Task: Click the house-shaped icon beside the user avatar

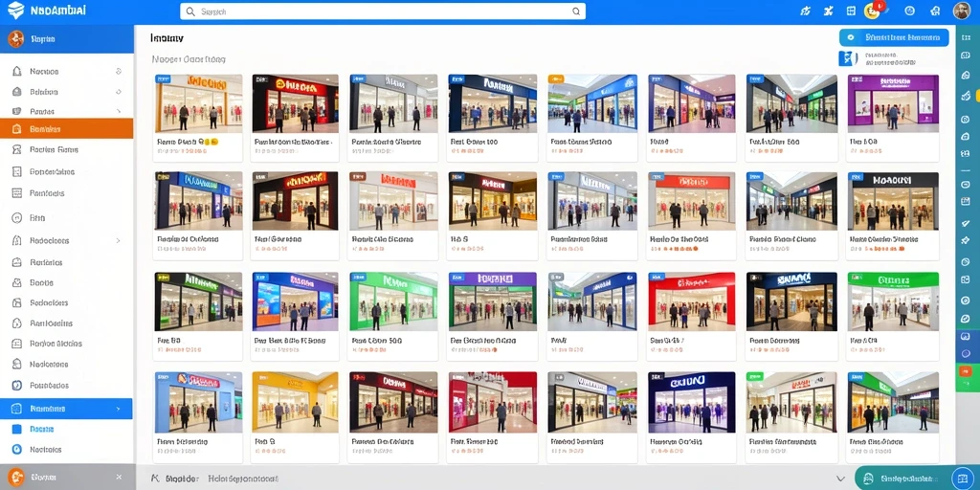Action: [x=935, y=11]
